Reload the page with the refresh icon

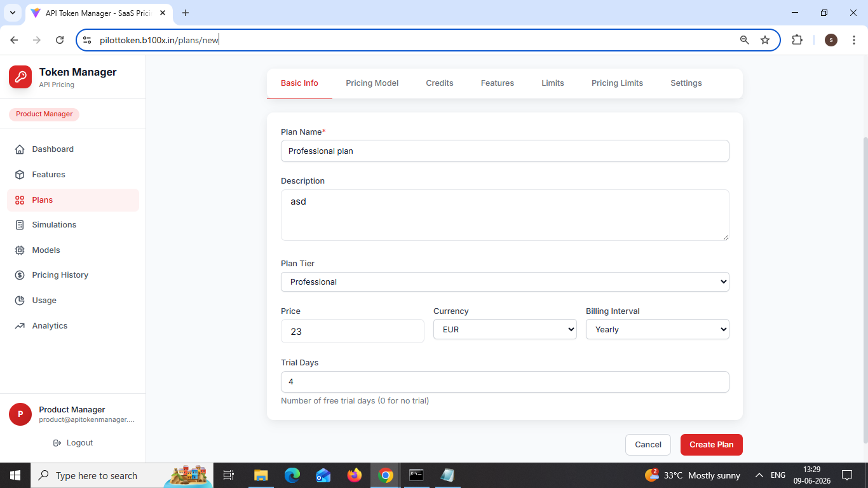60,40
